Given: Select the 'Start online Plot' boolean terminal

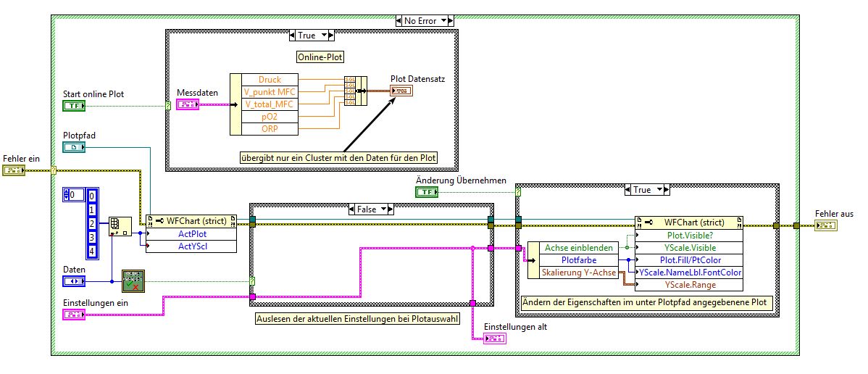Looking at the screenshot, I should click(74, 105).
